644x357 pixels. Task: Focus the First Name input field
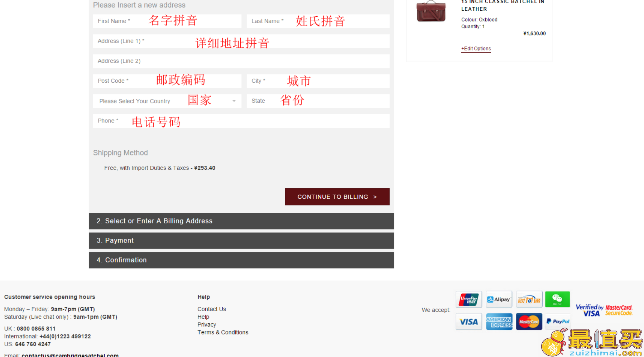[x=167, y=21]
